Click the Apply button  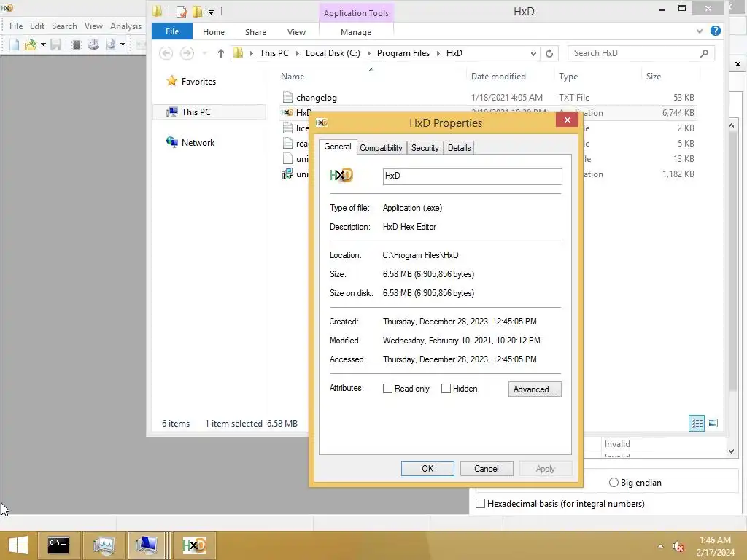[x=546, y=469]
